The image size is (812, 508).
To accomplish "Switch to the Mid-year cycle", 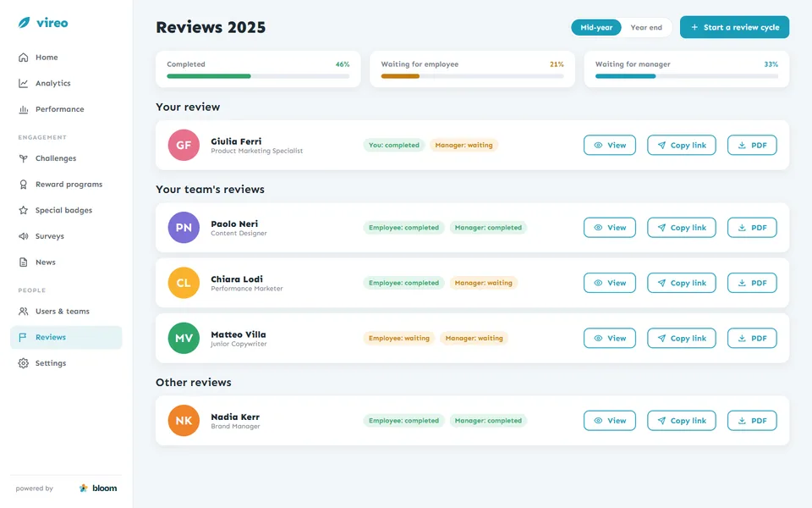I will 596,27.
